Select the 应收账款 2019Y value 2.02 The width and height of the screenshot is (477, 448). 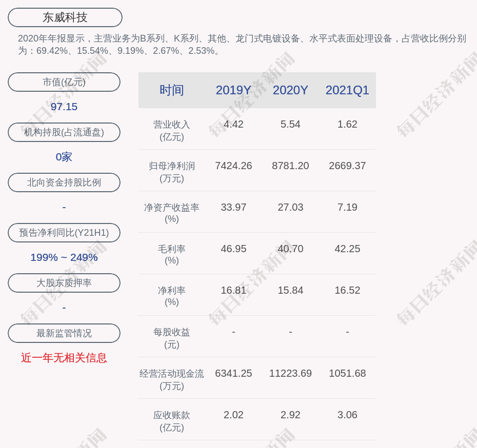(x=233, y=415)
